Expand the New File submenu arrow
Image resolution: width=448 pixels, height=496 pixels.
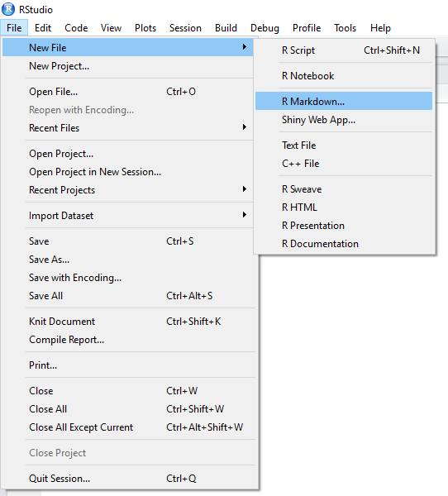(244, 47)
